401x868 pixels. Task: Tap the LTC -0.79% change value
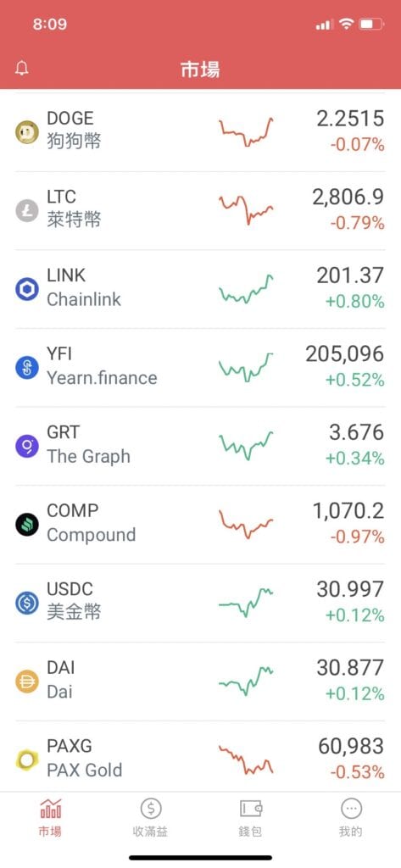357,223
